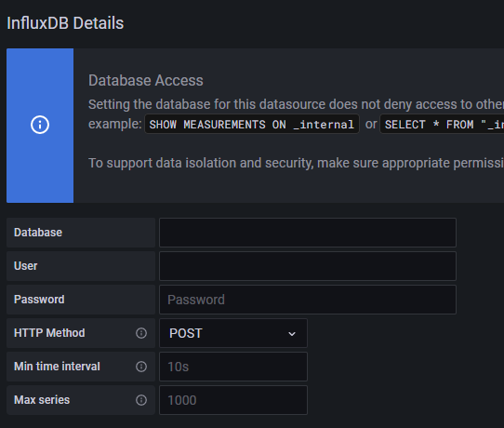Viewport: 504px width, 428px height.
Task: Click HTTP Method info tooltip icon
Action: tap(141, 333)
